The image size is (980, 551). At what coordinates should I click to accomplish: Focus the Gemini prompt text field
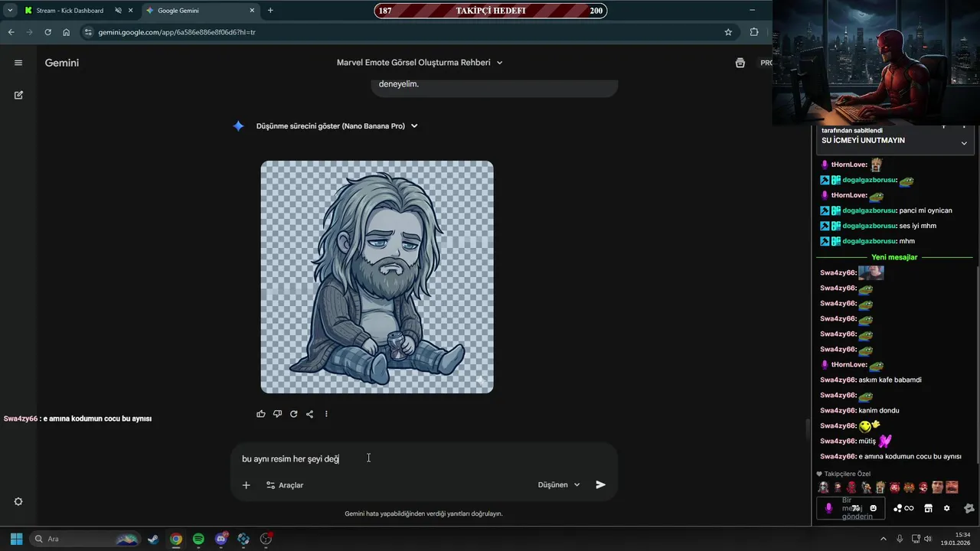(423, 458)
